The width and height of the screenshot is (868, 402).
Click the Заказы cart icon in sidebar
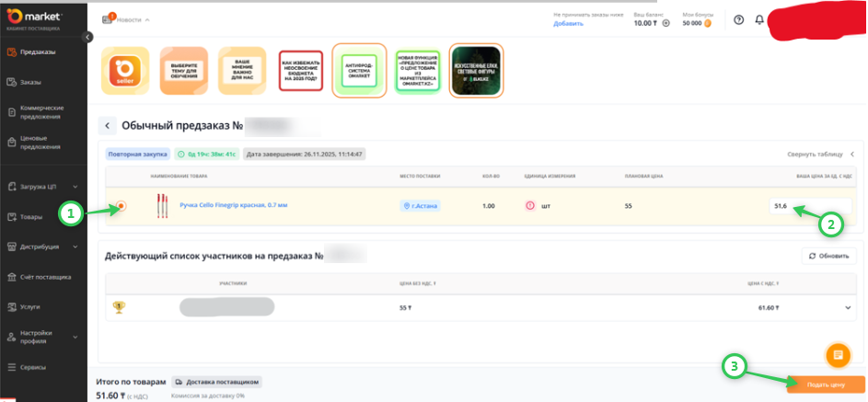click(x=10, y=83)
